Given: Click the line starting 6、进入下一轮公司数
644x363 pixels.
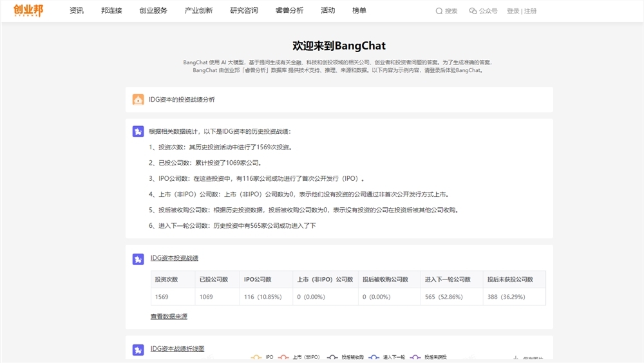Looking at the screenshot, I should point(232,225).
